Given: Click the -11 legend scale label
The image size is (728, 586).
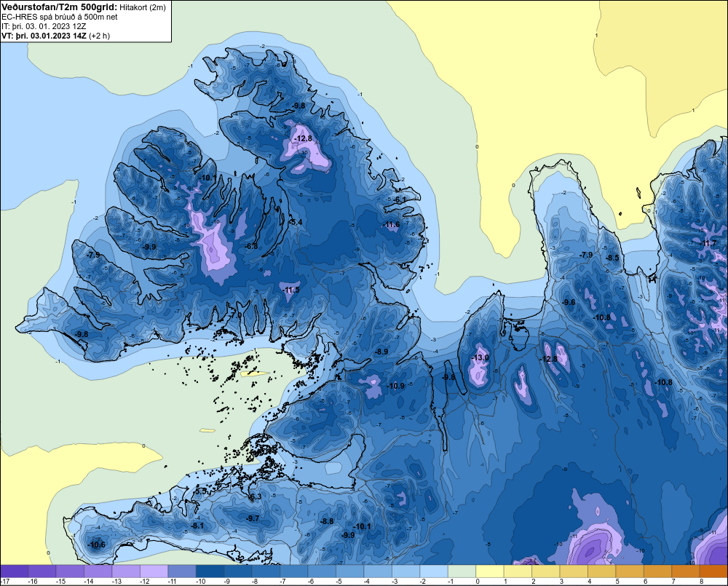Looking at the screenshot, I should click(x=172, y=582).
